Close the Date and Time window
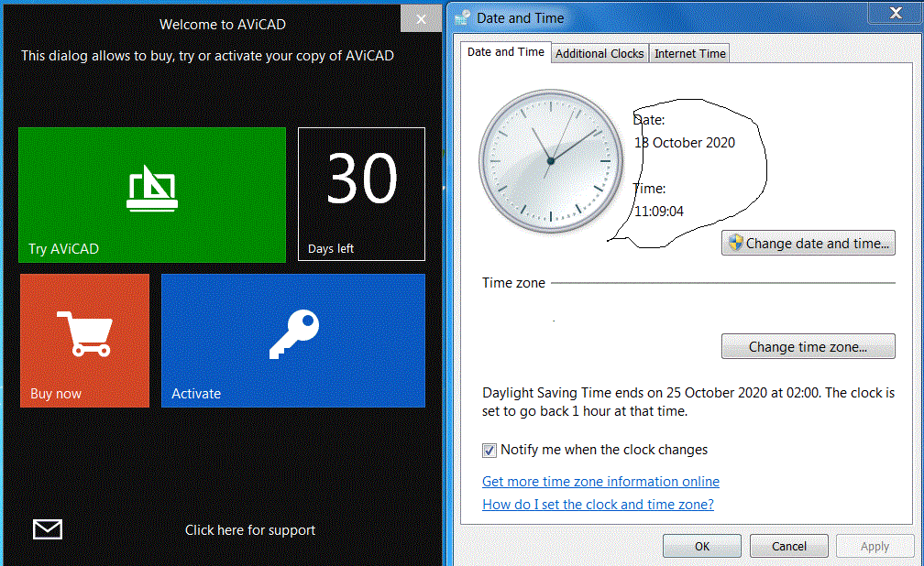Viewport: 924px width, 566px height. 896,13
